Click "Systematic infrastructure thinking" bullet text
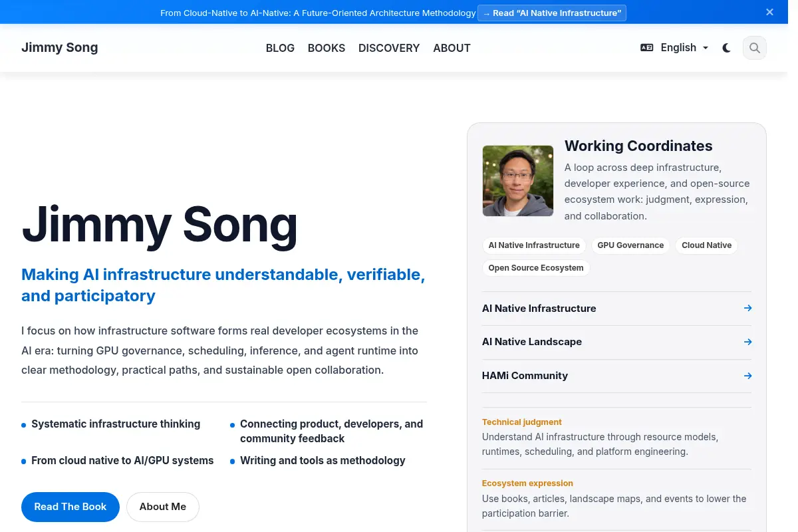Screen dimensions: 798x532 coord(116,424)
